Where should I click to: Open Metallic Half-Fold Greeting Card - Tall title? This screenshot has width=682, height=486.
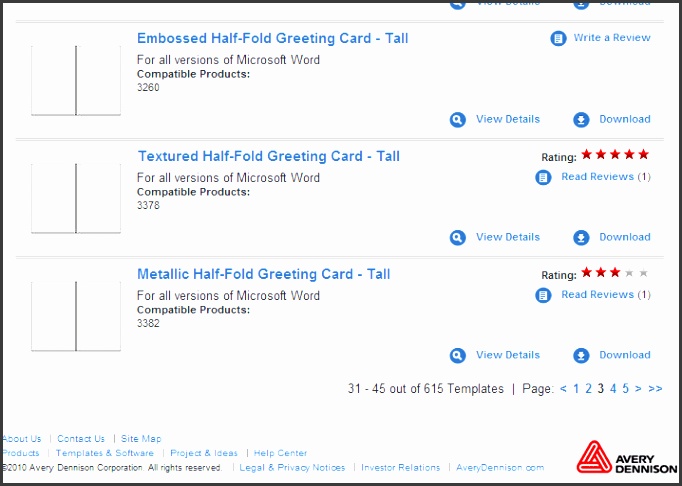264,274
